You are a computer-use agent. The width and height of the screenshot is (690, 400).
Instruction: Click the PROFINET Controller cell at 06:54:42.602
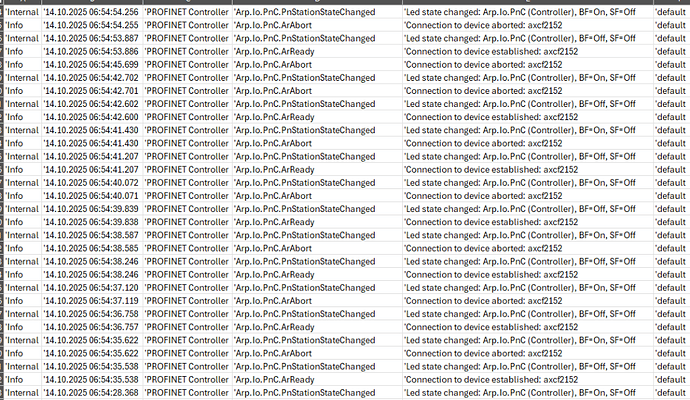(187, 102)
